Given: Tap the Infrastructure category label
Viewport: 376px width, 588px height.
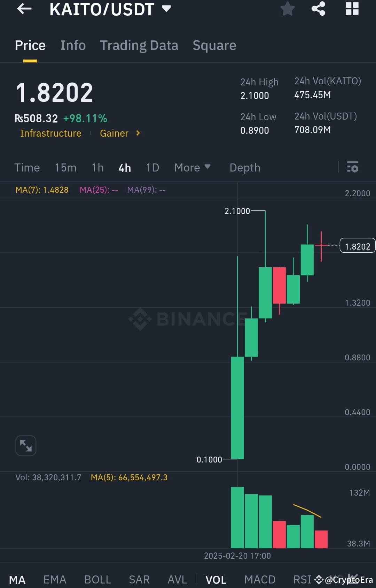Looking at the screenshot, I should [51, 133].
